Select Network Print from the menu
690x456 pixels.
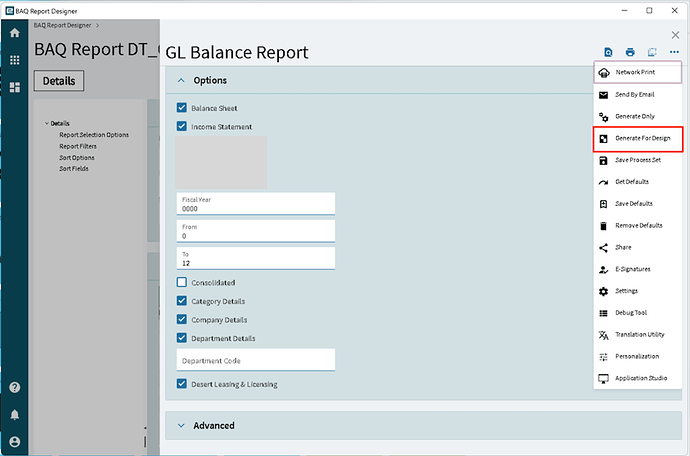pyautogui.click(x=638, y=72)
